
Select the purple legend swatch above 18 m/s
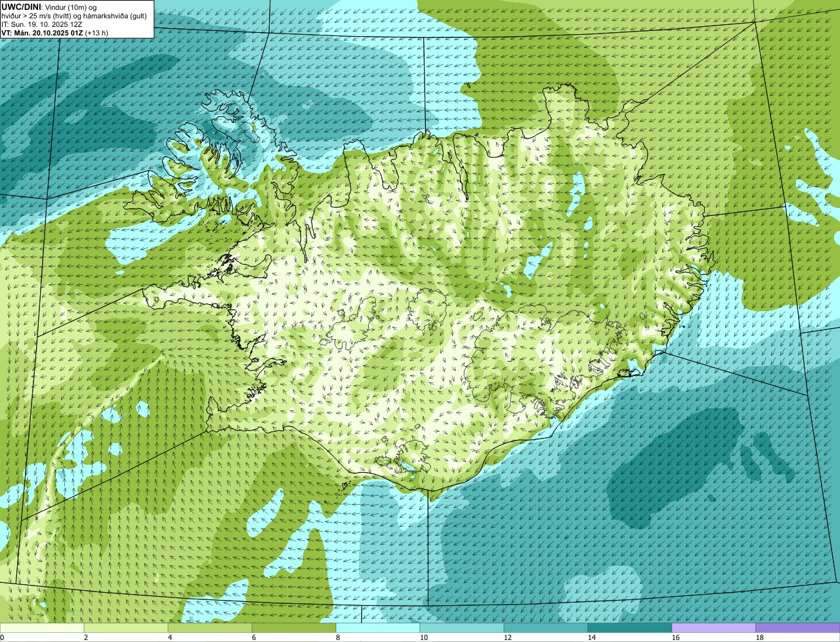click(798, 628)
